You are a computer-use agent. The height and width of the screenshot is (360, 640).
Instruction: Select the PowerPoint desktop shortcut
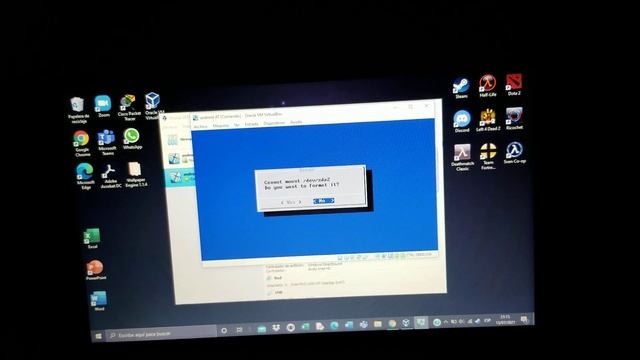(x=96, y=270)
